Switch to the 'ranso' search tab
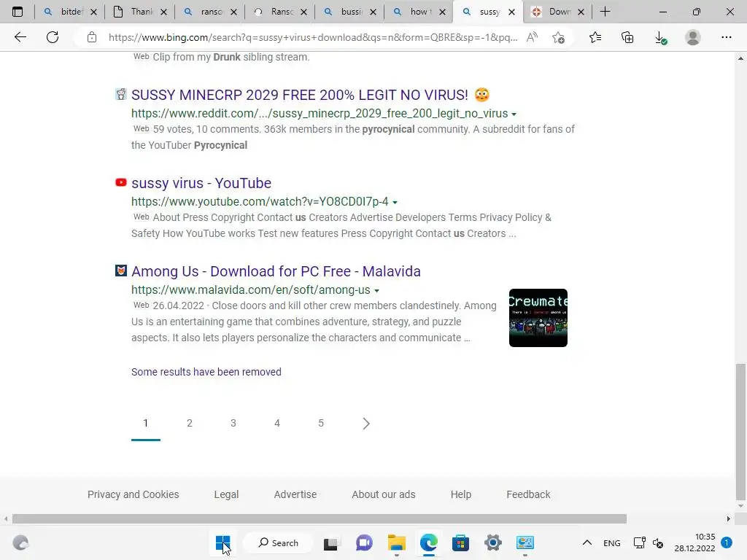This screenshot has height=560, width=747. (x=210, y=12)
